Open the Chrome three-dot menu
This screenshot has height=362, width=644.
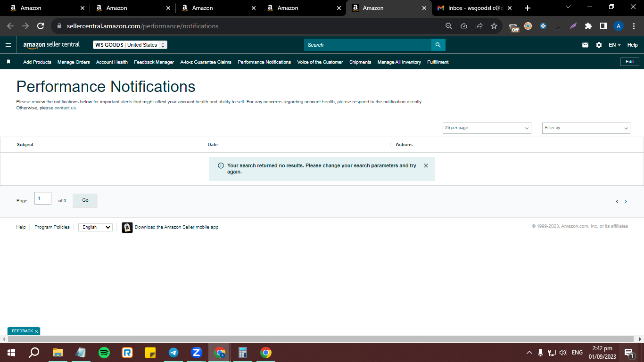point(634,26)
